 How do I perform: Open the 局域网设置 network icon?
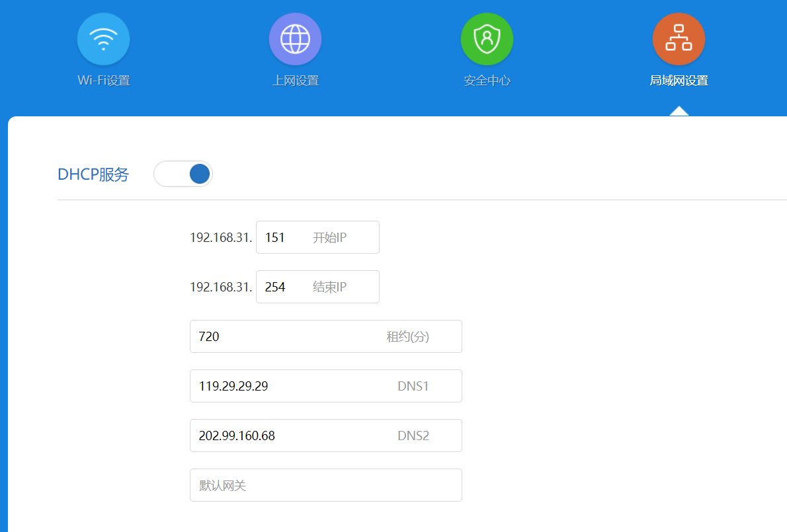click(x=679, y=39)
